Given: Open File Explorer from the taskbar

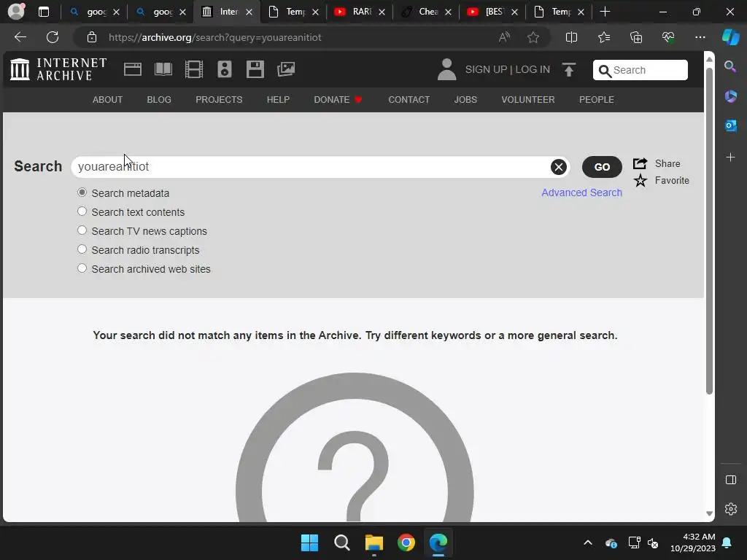Looking at the screenshot, I should [x=374, y=542].
